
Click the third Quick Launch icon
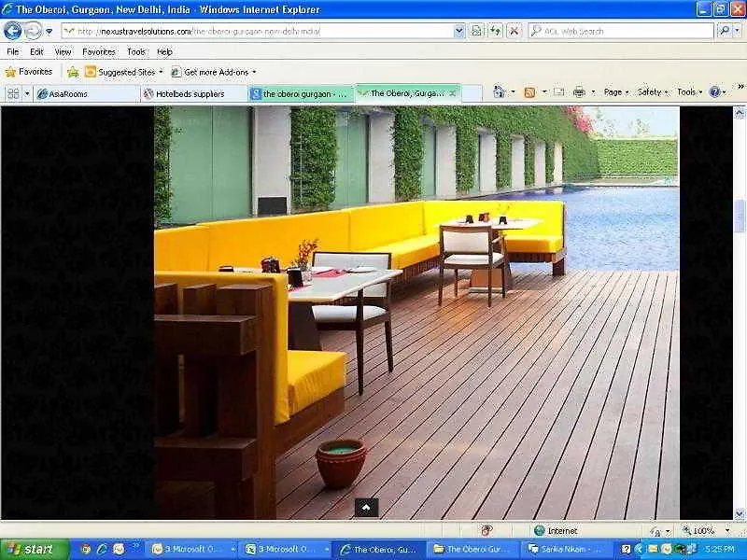[x=119, y=550]
